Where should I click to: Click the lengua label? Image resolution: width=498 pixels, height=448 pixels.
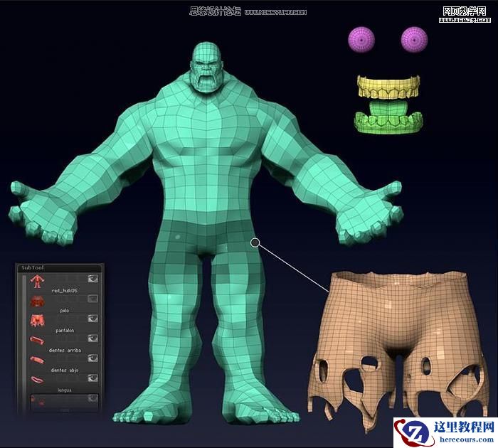(65, 390)
